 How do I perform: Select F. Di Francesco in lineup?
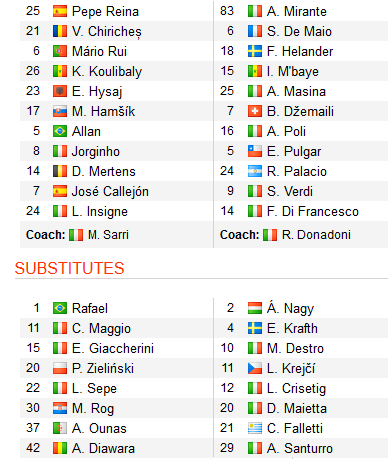(x=313, y=211)
